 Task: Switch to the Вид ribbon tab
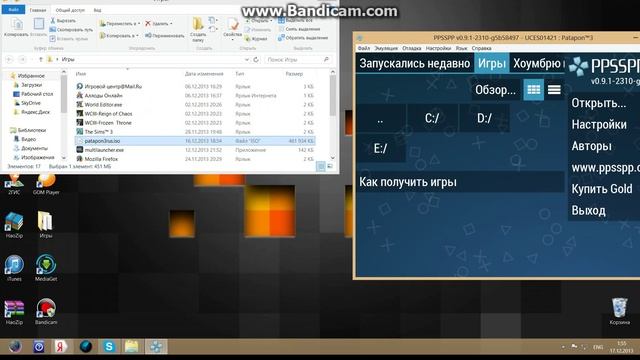(x=98, y=10)
